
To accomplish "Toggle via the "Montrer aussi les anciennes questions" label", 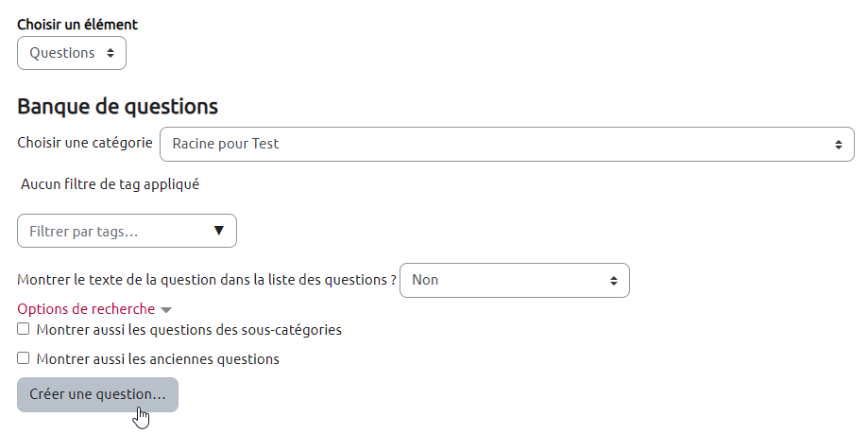I will click(x=158, y=359).
